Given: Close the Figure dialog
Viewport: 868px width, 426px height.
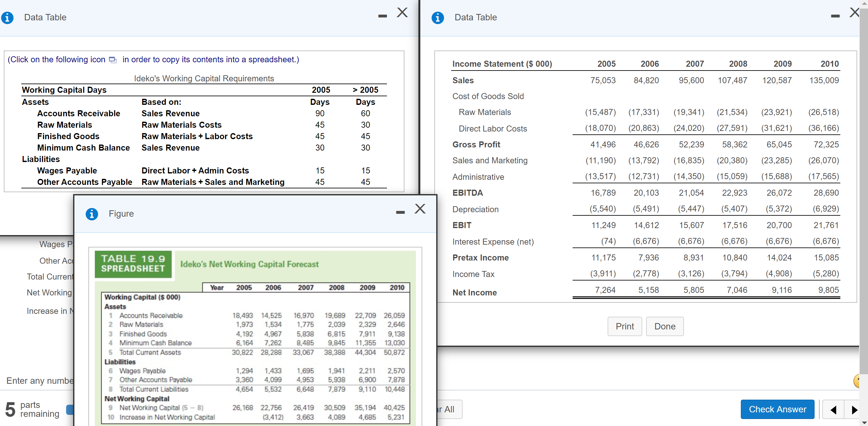Looking at the screenshot, I should (420, 209).
